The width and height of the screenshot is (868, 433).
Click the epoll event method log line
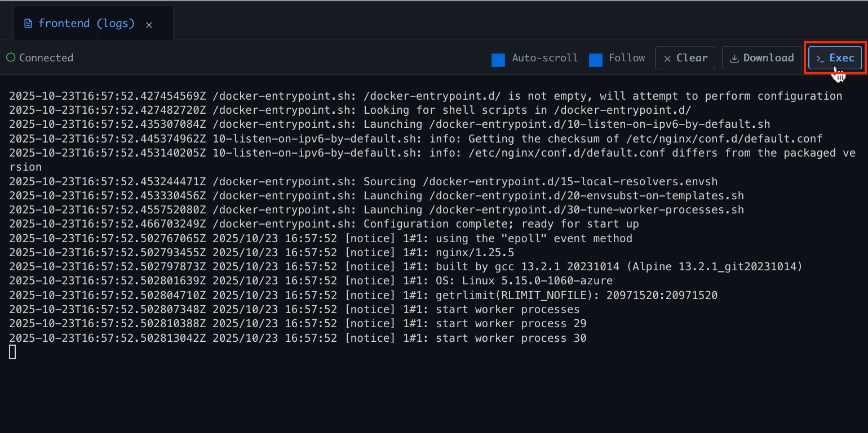pyautogui.click(x=321, y=239)
